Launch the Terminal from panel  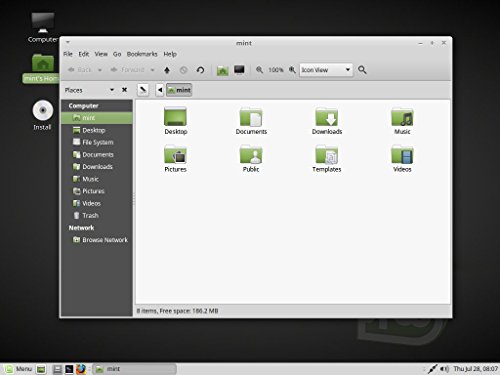pyautogui.click(x=69, y=369)
